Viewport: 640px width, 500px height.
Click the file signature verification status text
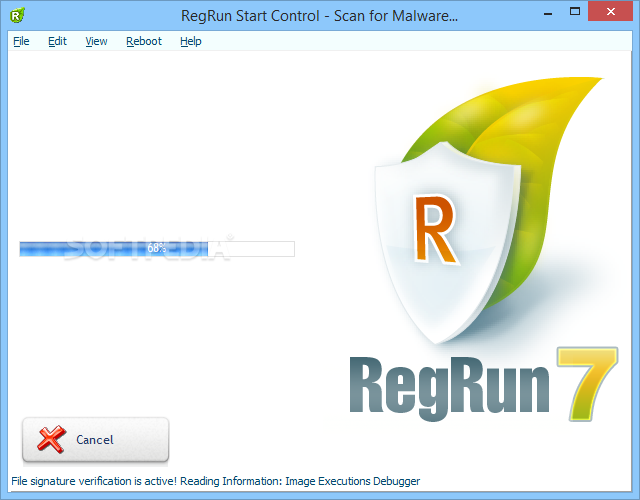(216, 481)
